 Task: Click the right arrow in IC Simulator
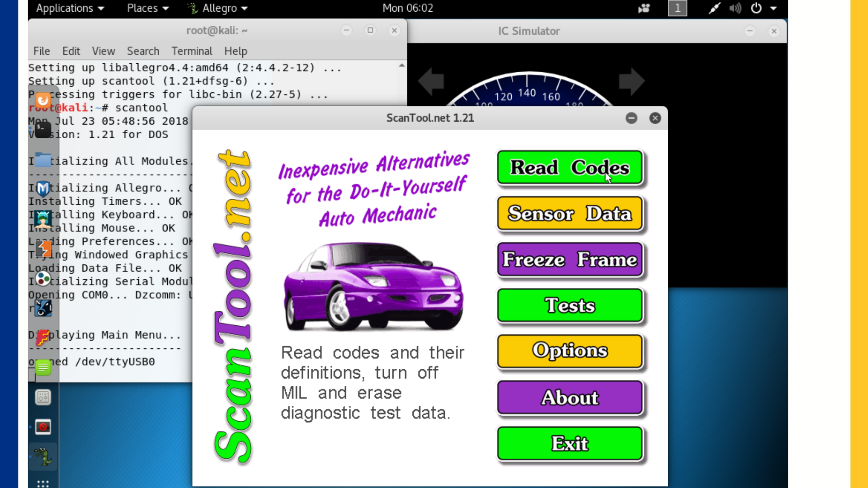pyautogui.click(x=632, y=81)
